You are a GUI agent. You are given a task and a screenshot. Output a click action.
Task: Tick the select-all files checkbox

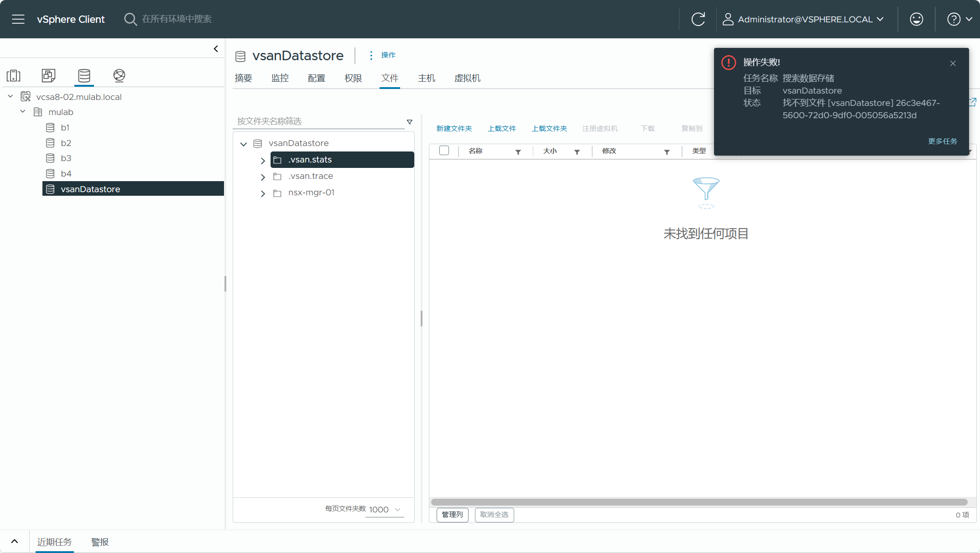[444, 151]
